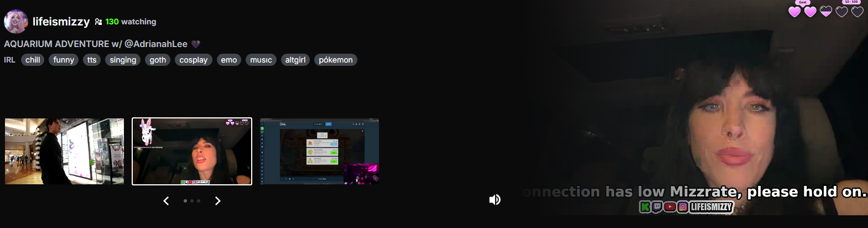This screenshot has width=868, height=228.
Task: Select the altgirl tag
Action: tap(295, 60)
